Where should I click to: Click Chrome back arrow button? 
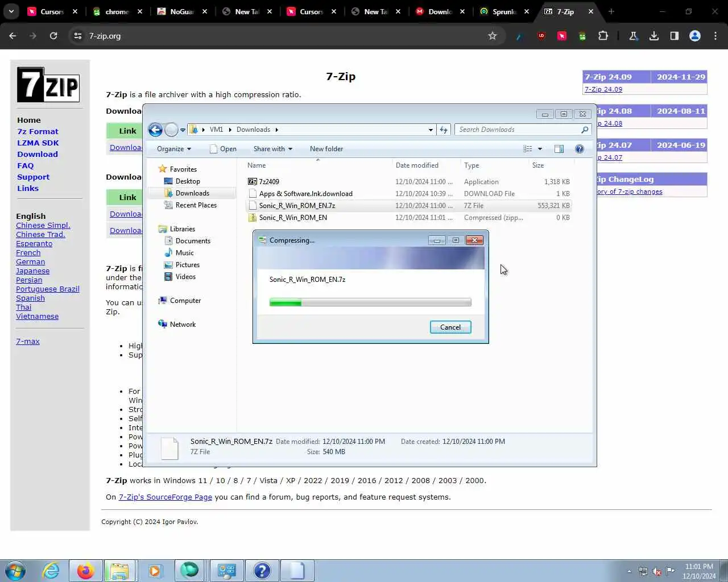click(13, 36)
